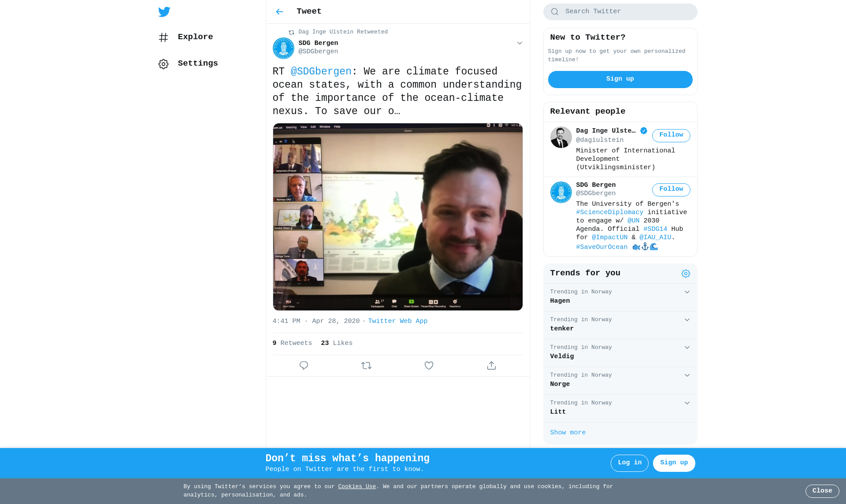
Task: Click Show more under trends
Action: coord(568,433)
